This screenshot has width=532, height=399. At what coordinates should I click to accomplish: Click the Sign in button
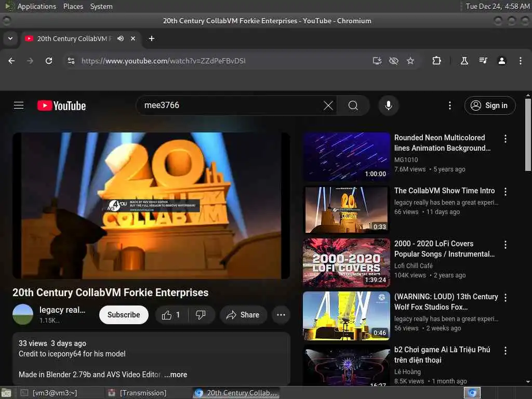(x=490, y=105)
